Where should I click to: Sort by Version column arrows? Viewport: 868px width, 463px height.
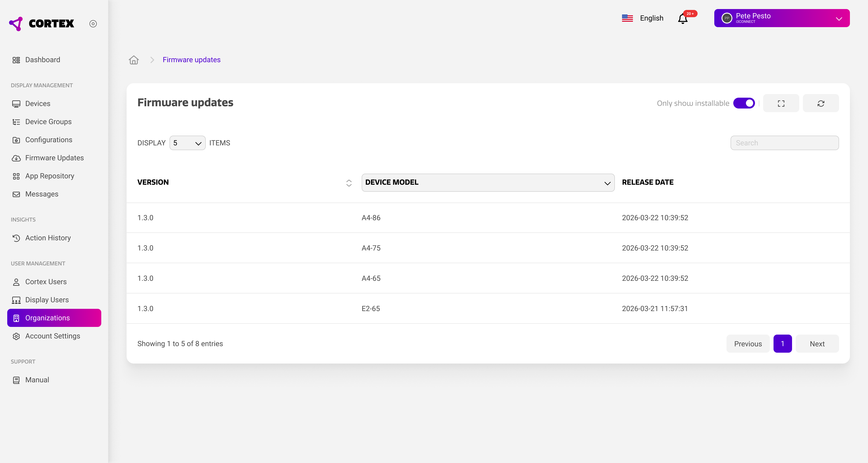(349, 183)
